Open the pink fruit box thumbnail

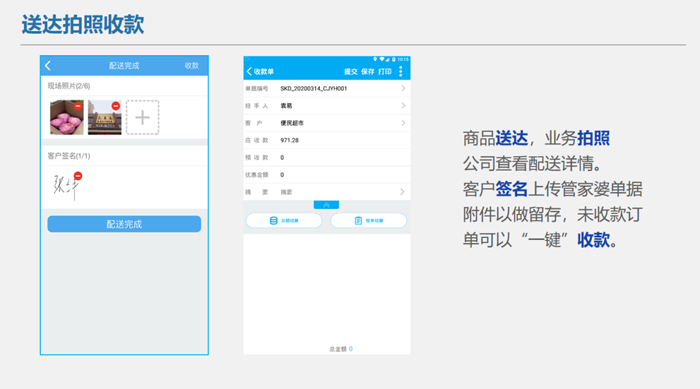point(67,117)
